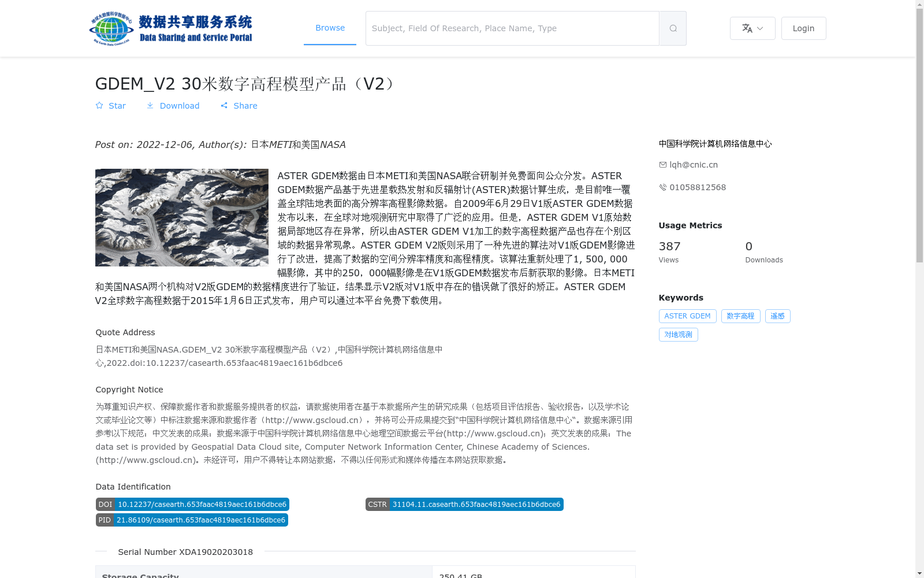Image resolution: width=924 pixels, height=578 pixels.
Task: Click the Star icon to favorite dataset
Action: (x=99, y=106)
